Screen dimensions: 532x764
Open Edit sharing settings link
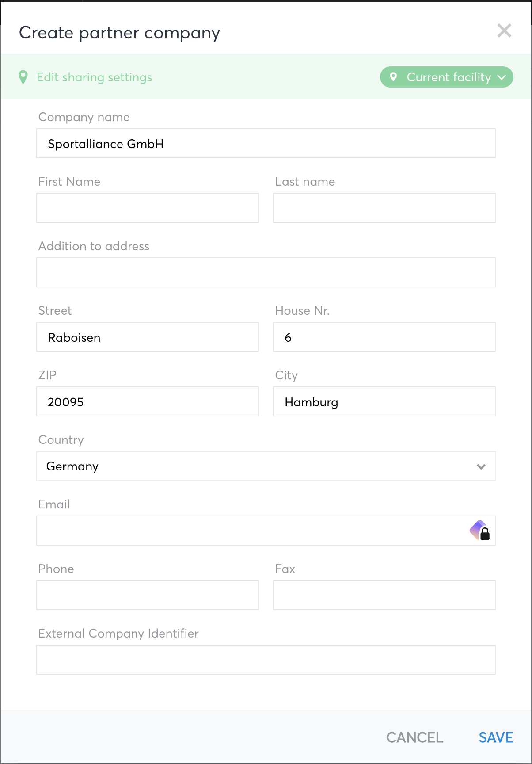click(x=94, y=77)
